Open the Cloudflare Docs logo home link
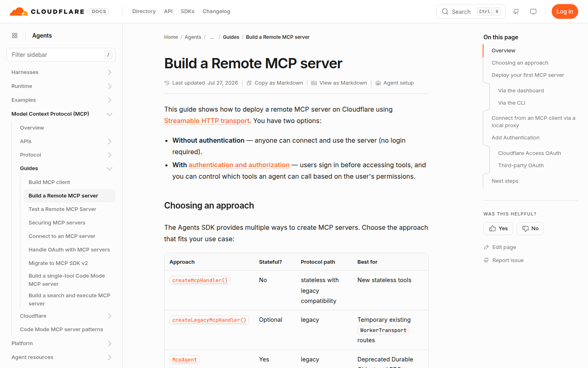Image resolution: width=588 pixels, height=368 pixels. click(x=59, y=11)
